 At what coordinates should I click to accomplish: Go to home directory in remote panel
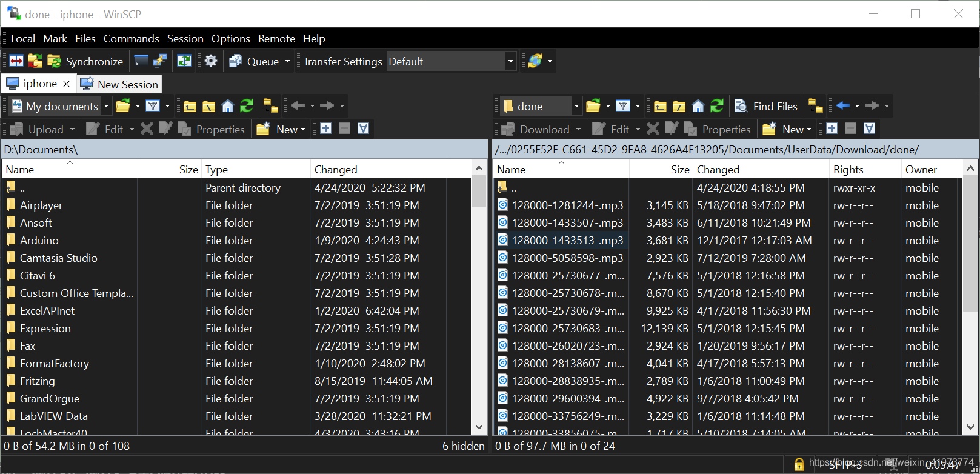point(698,106)
